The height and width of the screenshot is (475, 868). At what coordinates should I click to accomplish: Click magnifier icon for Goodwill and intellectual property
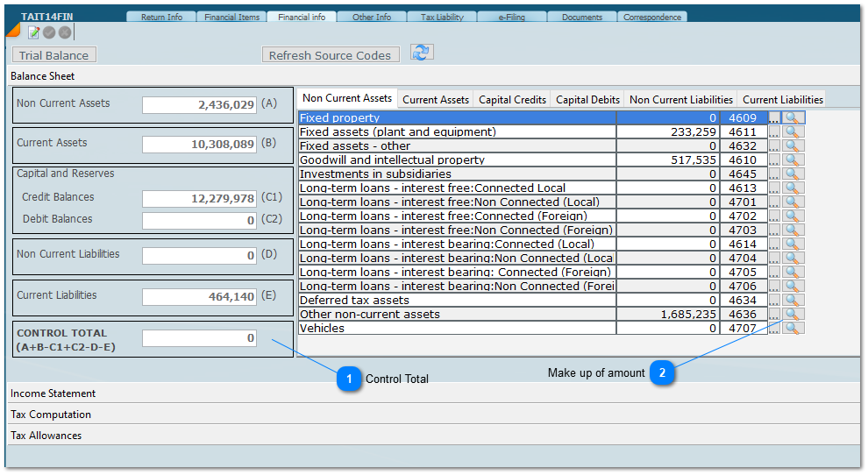coord(793,160)
